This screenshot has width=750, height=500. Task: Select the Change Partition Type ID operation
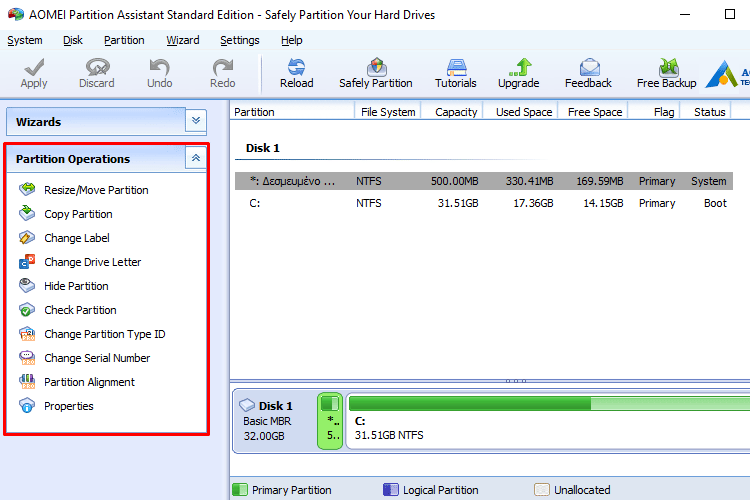click(105, 334)
